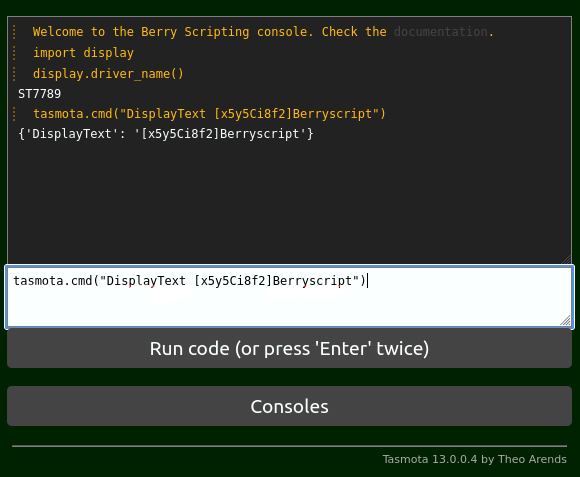
Task: Click the output console resize handle
Action: coord(566,259)
